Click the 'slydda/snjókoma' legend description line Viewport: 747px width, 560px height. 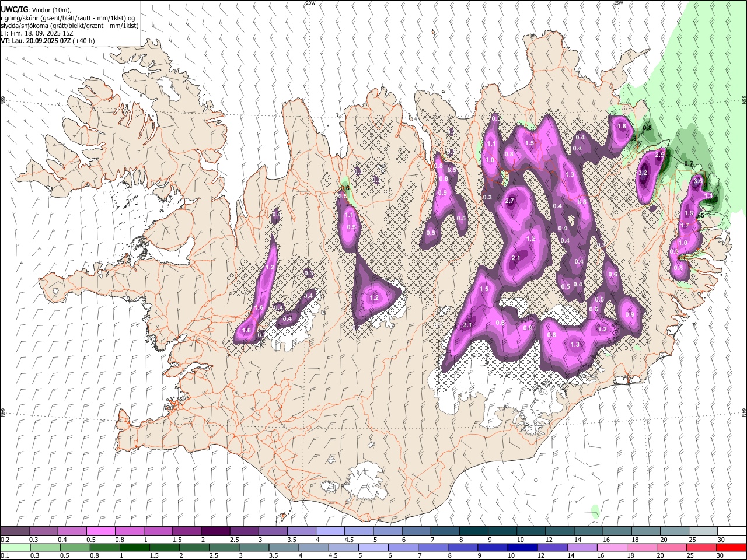pyautogui.click(x=69, y=26)
